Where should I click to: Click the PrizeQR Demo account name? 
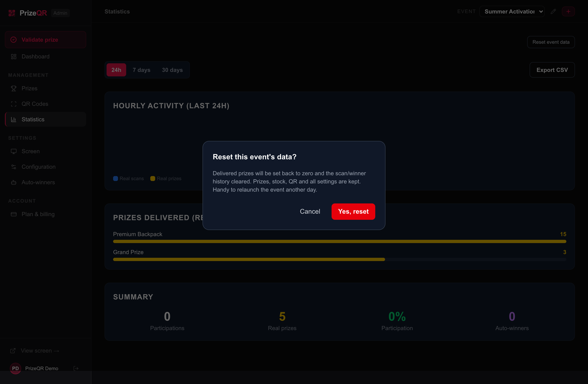point(42,368)
